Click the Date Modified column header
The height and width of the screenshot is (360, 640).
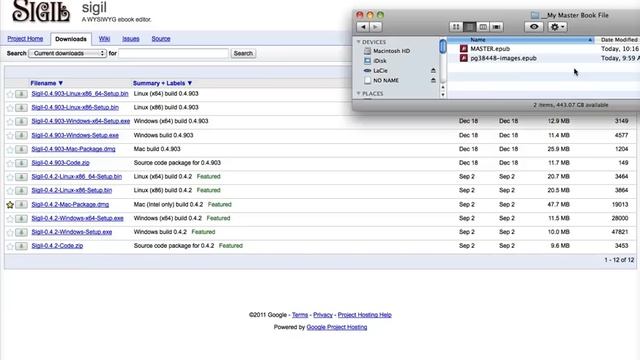(618, 40)
